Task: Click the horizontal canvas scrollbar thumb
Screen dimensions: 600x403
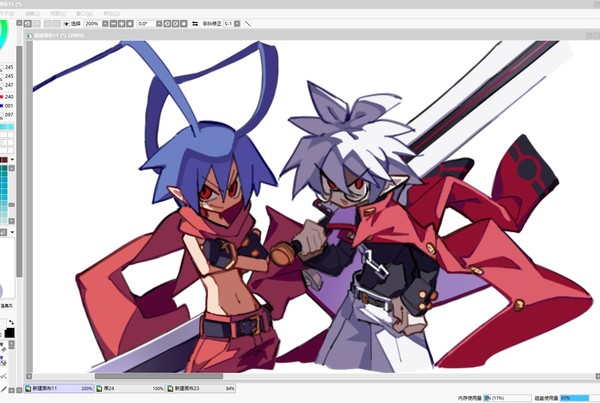Action: pos(159,376)
